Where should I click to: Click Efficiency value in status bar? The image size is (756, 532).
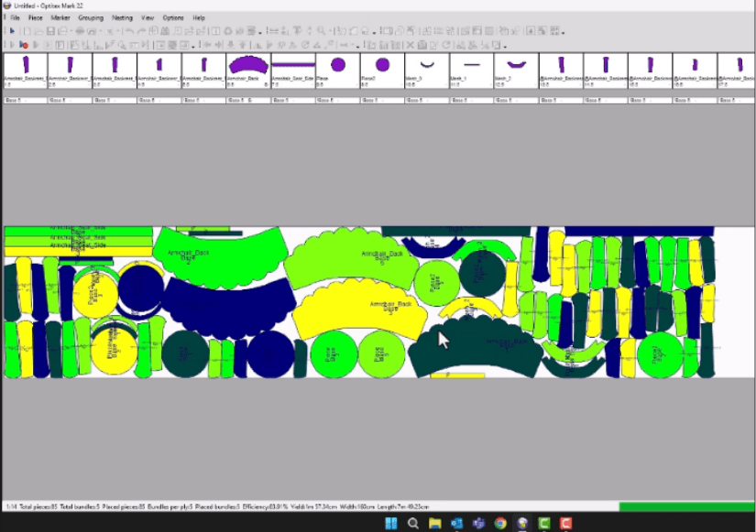[x=263, y=507]
